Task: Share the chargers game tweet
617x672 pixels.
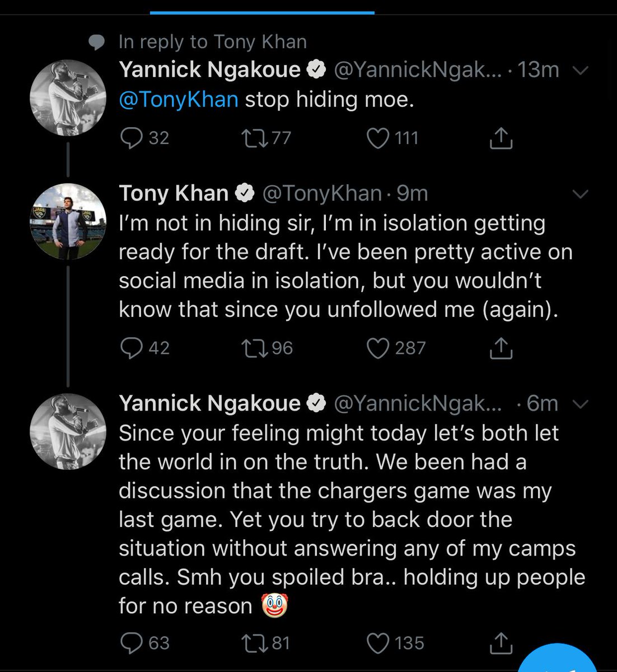Action: coord(501,643)
